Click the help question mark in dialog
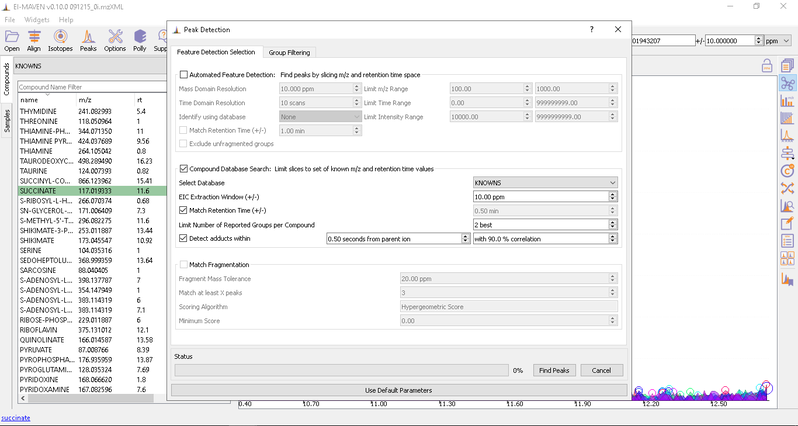Viewport: 798px width, 426px height. (591, 30)
